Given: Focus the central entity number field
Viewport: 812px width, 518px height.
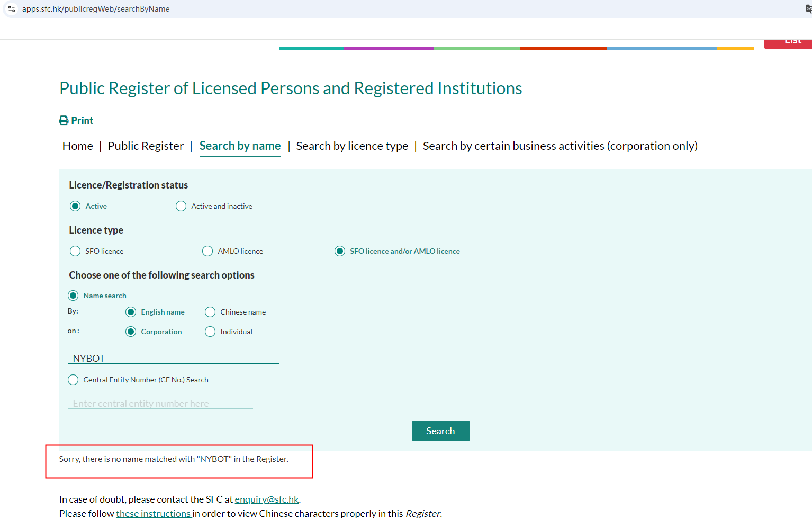Looking at the screenshot, I should (160, 404).
